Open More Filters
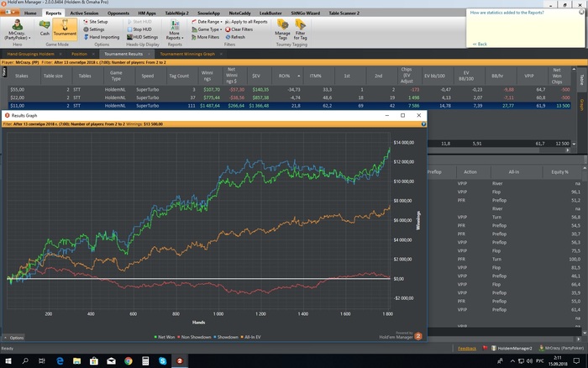The image size is (588, 368). (x=205, y=37)
